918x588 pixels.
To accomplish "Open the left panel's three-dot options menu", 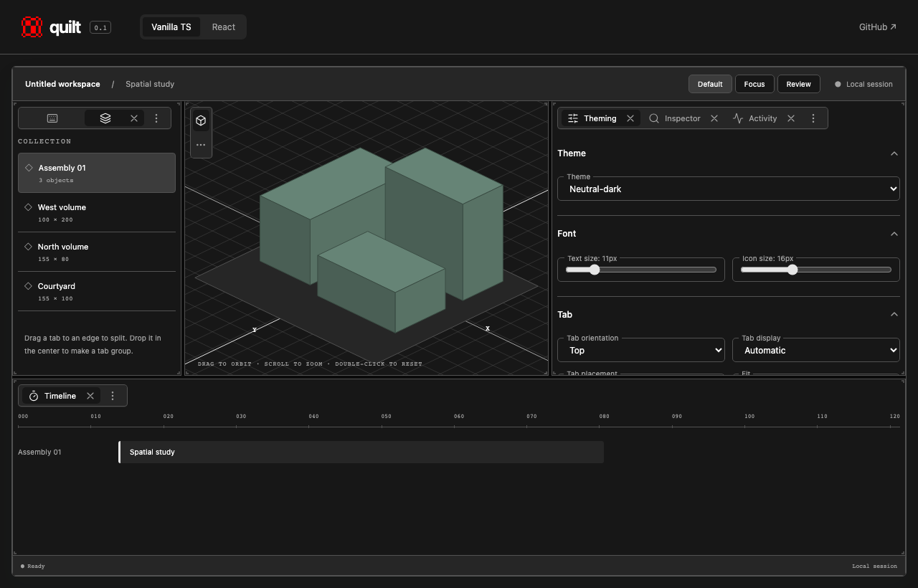I will tap(157, 118).
